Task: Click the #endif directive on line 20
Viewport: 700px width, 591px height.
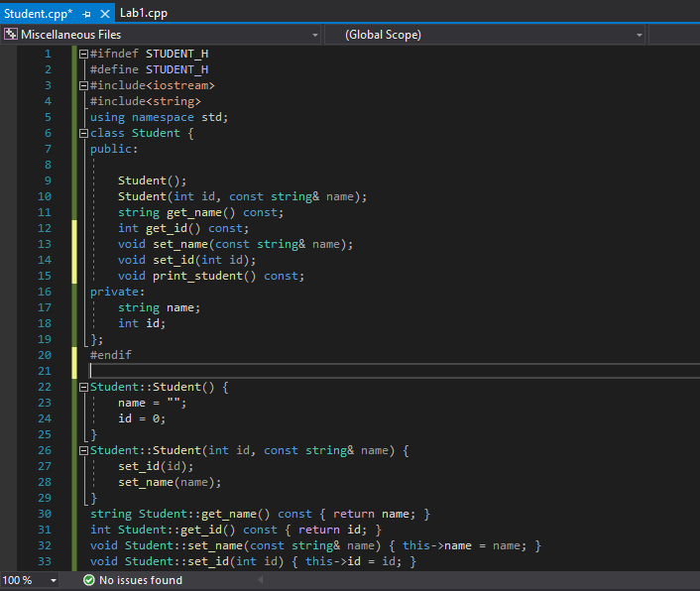Action: click(111, 355)
